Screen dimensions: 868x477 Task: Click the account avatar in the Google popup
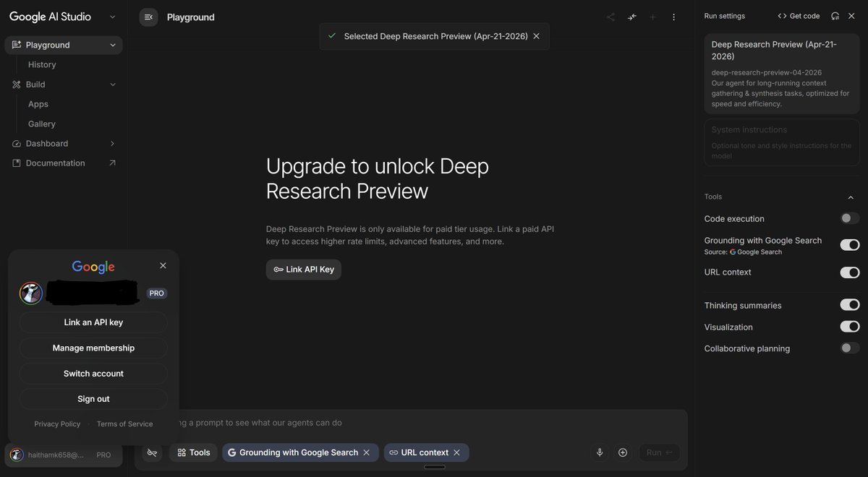point(31,293)
